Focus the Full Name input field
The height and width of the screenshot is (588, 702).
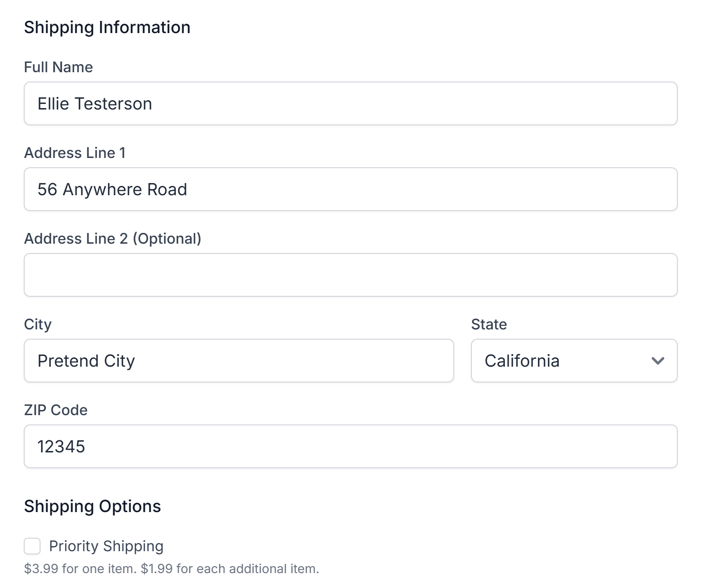(x=350, y=103)
